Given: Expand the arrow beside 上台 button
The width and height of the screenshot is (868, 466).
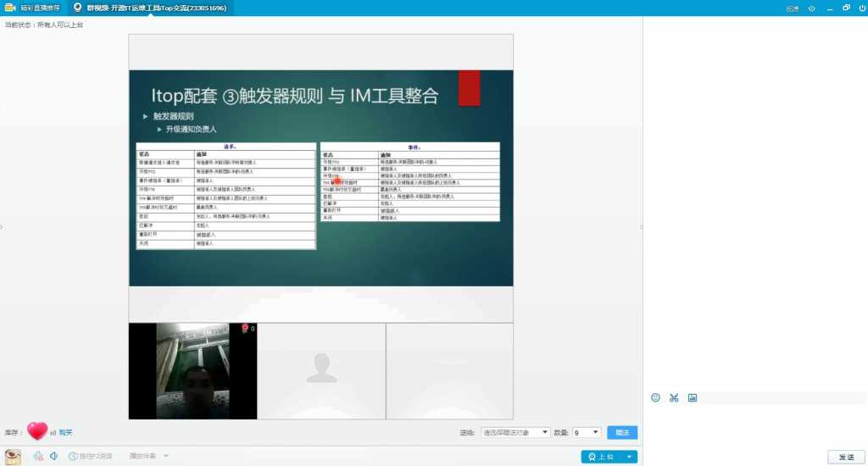Looking at the screenshot, I should (630, 457).
